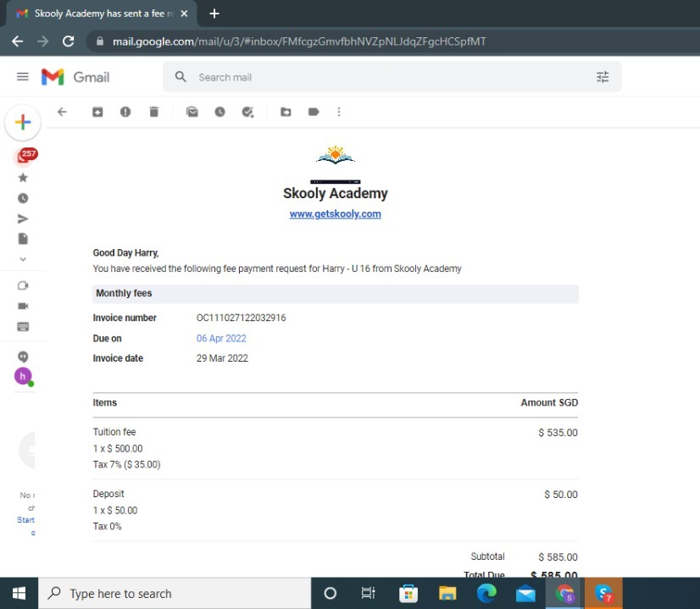Open Gmail main menu hamburger
Image resolution: width=700 pixels, height=609 pixels.
click(23, 77)
